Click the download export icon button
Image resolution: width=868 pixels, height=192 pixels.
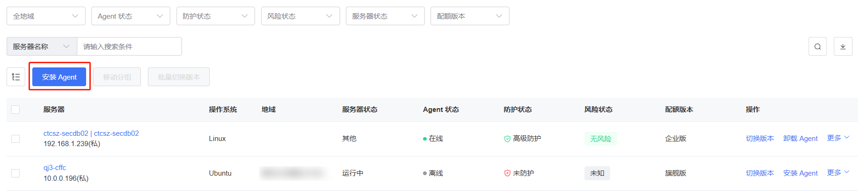pos(843,46)
